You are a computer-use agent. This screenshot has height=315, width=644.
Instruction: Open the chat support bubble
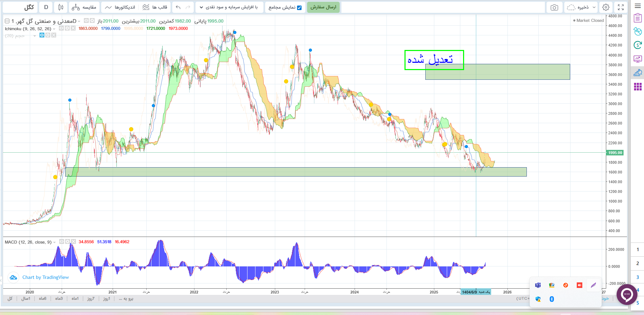pos(627,295)
